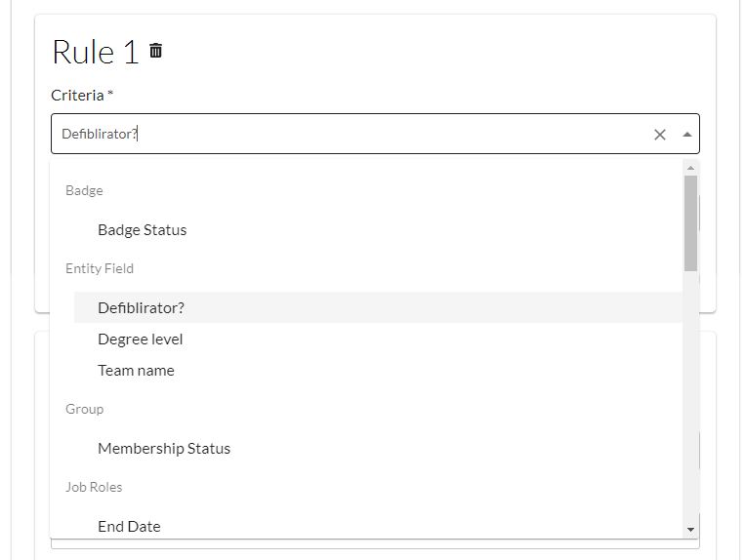Select Team name entity field
Image resolution: width=745 pixels, height=560 pixels.
coord(136,371)
